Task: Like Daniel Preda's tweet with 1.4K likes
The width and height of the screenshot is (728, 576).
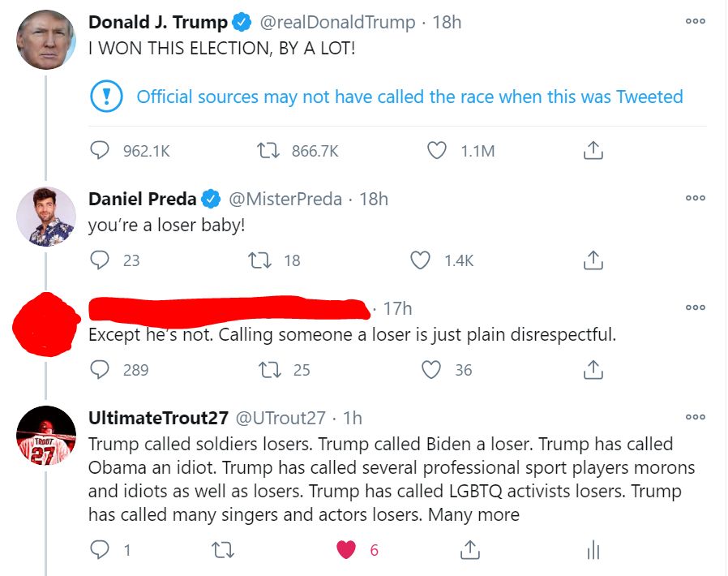Action: [420, 260]
